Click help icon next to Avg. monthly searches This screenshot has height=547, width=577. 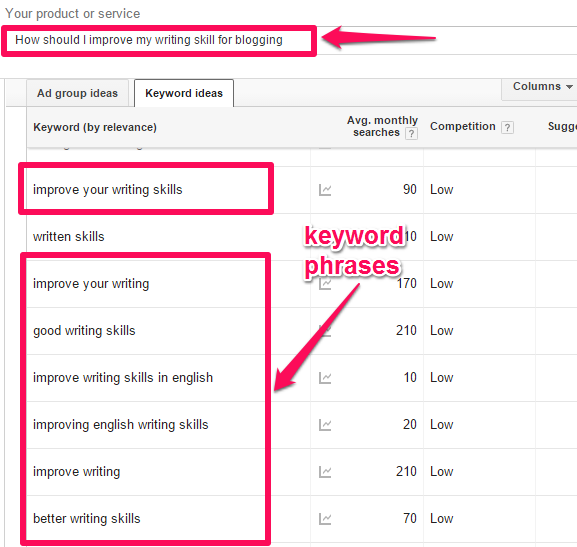tap(411, 133)
